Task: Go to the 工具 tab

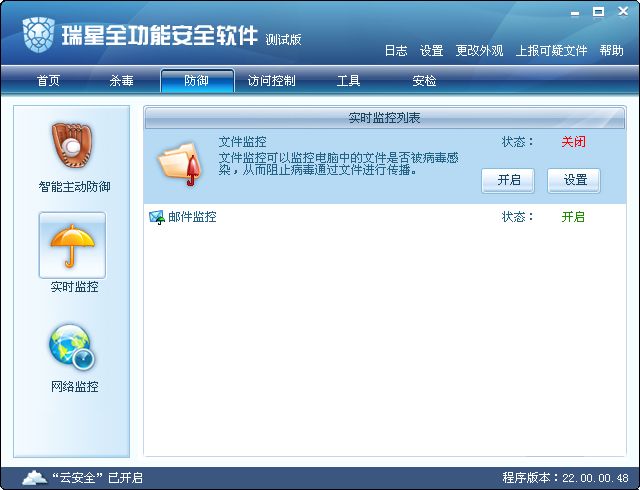Action: 348,80
